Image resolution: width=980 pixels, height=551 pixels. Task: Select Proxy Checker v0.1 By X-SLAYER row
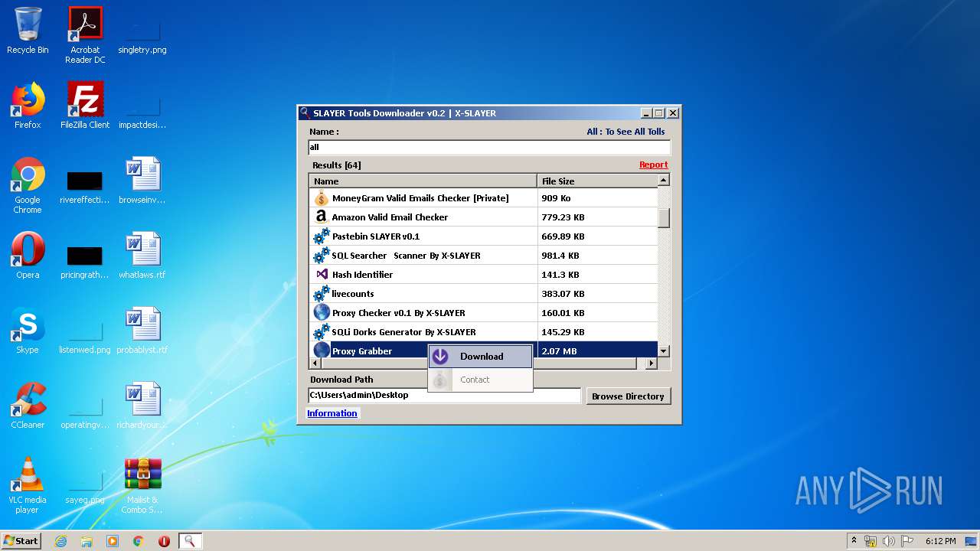[x=484, y=313]
